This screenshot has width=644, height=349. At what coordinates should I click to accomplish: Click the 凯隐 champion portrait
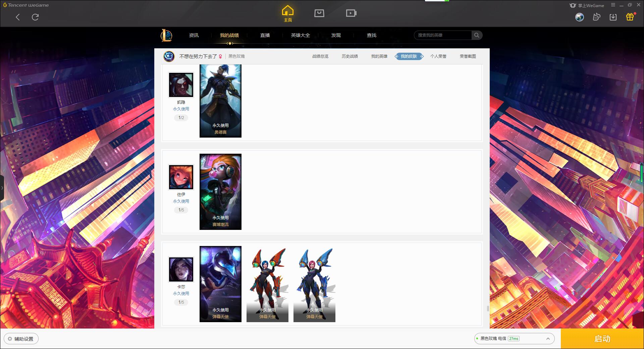coord(181,85)
